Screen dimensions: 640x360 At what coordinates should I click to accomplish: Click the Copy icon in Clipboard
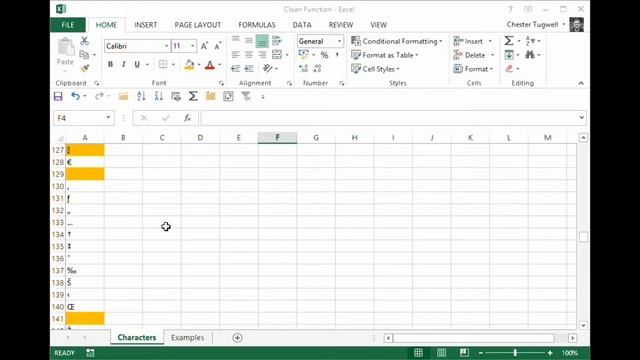84,54
